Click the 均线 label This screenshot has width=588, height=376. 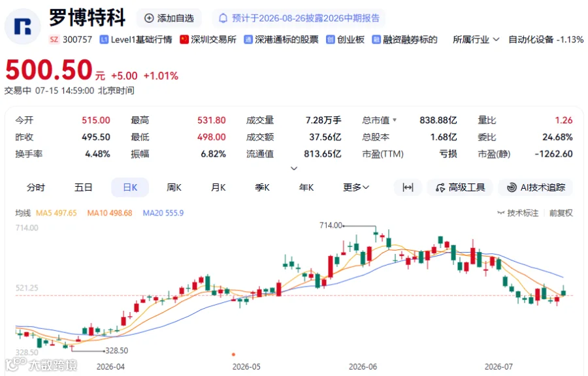(23, 213)
